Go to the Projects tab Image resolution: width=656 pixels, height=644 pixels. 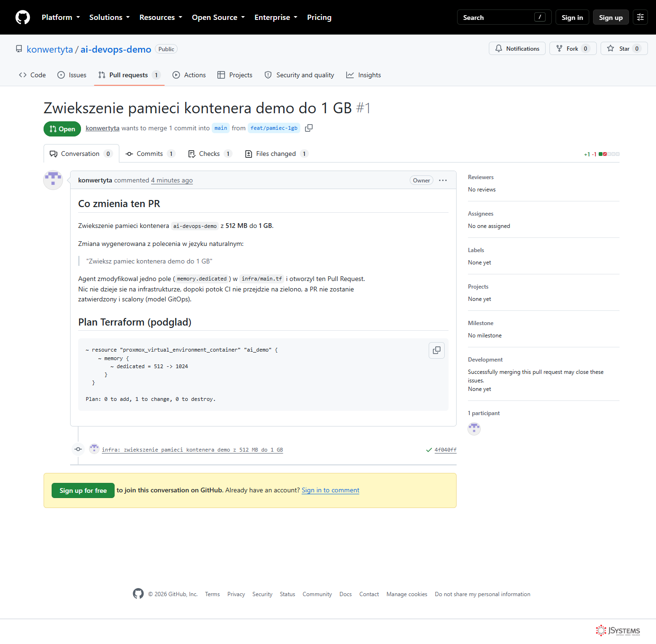pos(235,75)
